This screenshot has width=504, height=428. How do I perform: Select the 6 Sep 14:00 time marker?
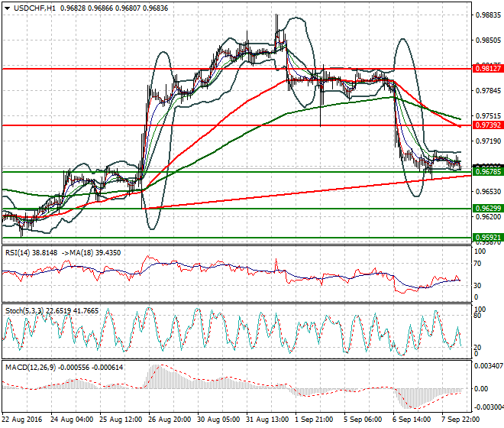[412, 420]
